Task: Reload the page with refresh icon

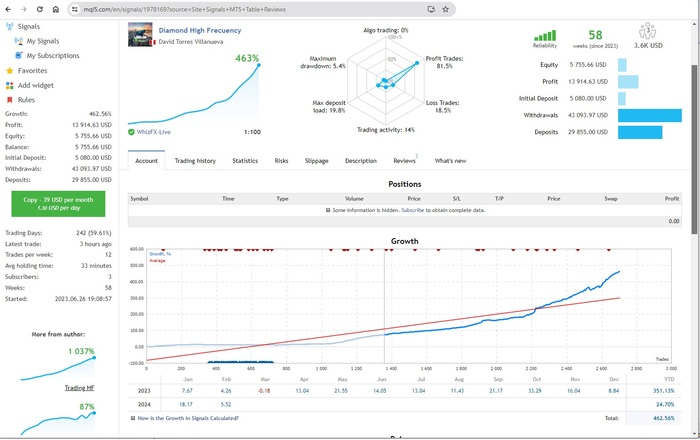Action: pyautogui.click(x=40, y=9)
